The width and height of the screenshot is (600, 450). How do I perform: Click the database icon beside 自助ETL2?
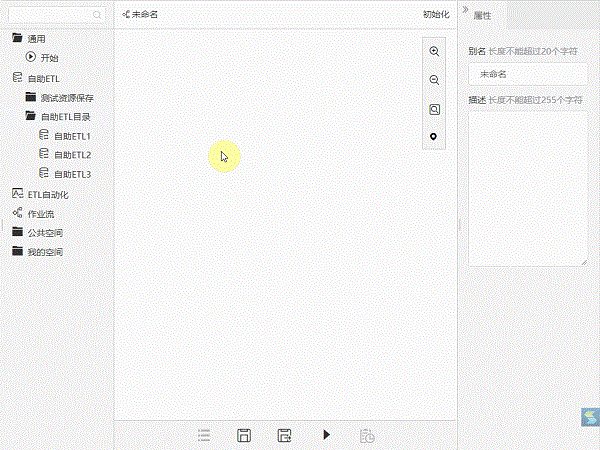[x=44, y=154]
